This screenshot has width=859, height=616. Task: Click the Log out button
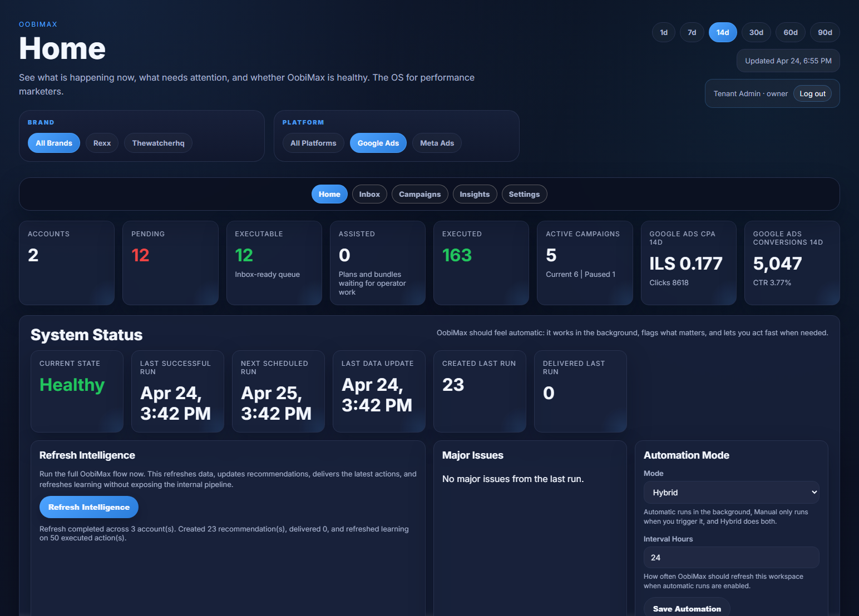tap(812, 93)
